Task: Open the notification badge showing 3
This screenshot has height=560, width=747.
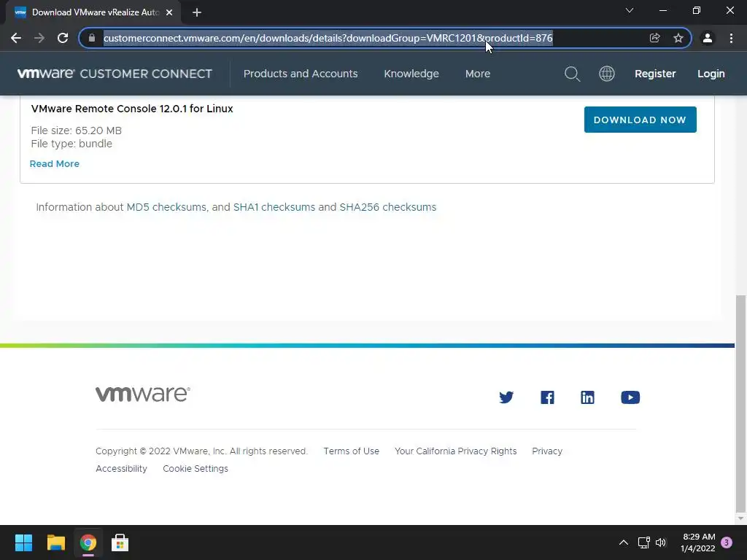Action: pos(727,542)
